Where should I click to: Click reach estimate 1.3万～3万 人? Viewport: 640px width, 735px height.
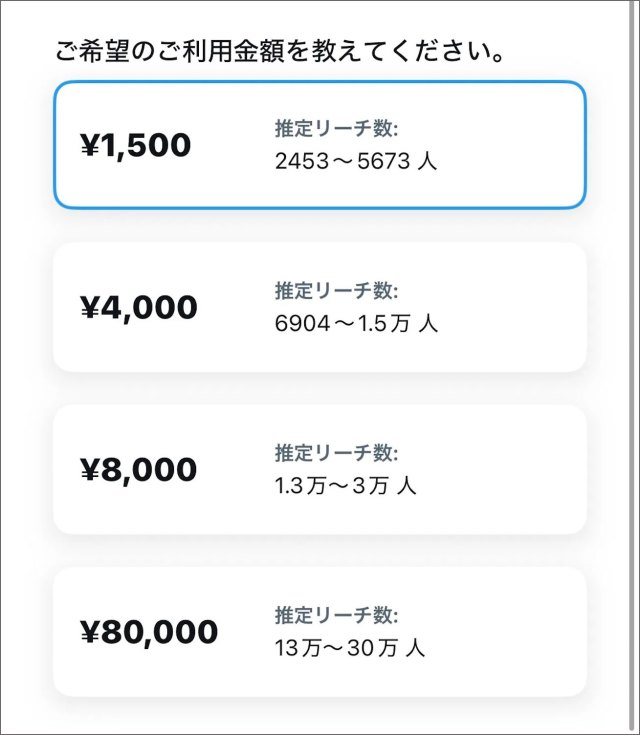[x=346, y=486]
